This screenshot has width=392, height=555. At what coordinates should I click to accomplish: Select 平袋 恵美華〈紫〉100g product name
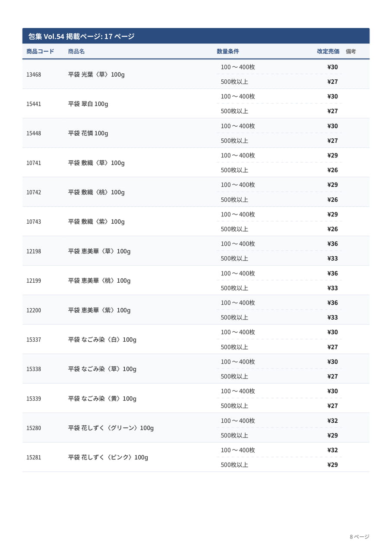99,310
